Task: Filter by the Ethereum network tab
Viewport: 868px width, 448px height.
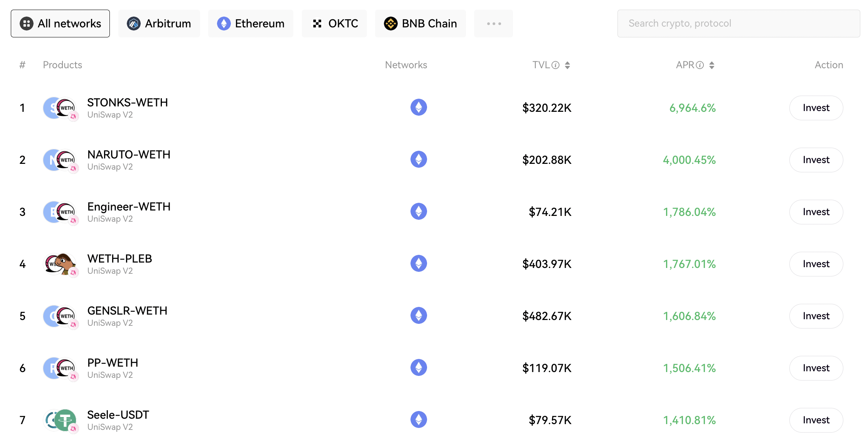Action: (251, 24)
